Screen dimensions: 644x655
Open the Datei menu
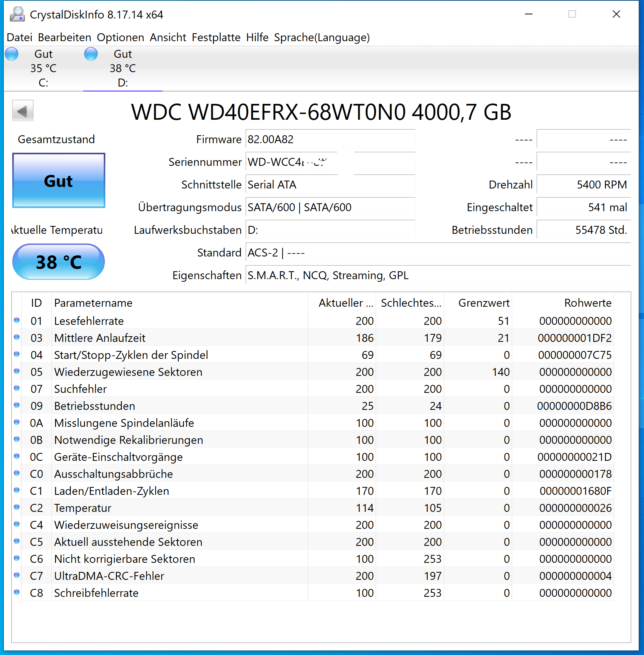point(20,37)
